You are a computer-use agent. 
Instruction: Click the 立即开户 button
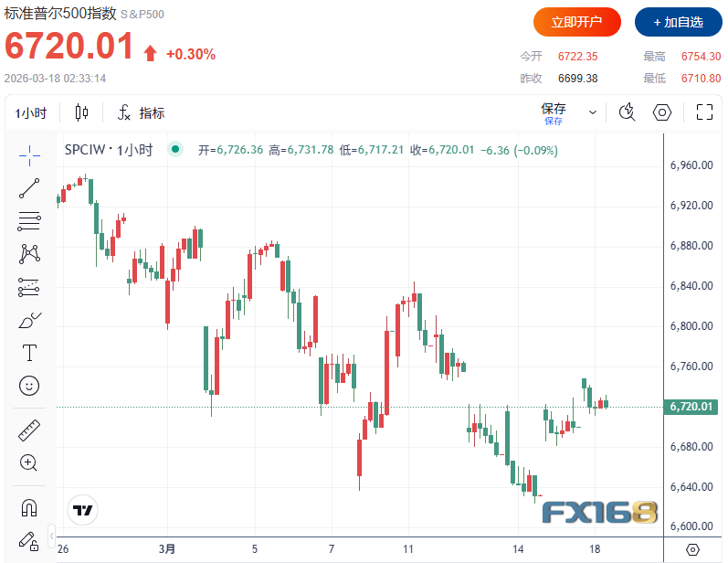coord(577,22)
